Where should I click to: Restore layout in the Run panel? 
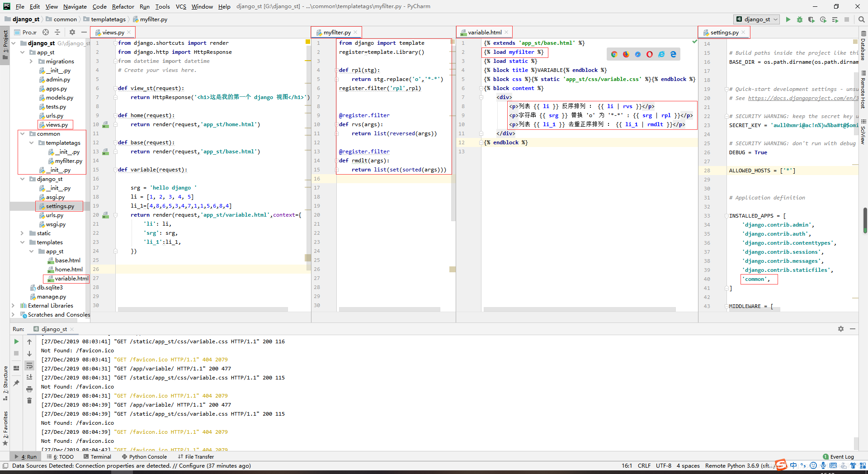(x=16, y=368)
